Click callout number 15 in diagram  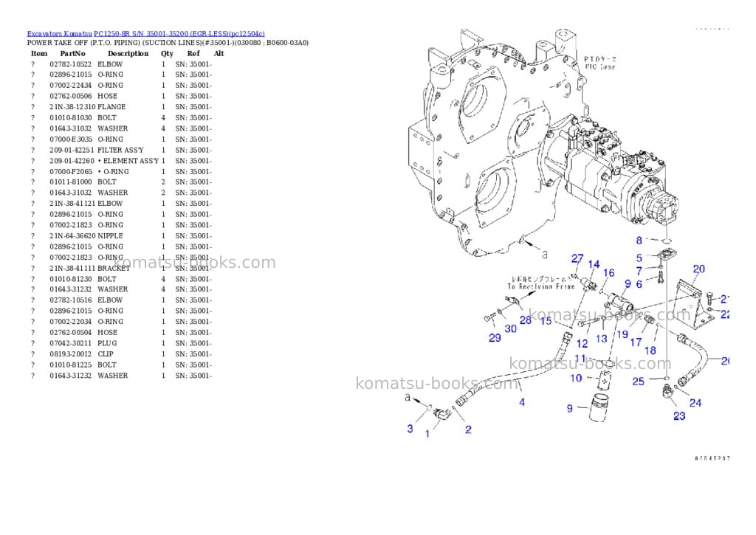pyautogui.click(x=546, y=320)
